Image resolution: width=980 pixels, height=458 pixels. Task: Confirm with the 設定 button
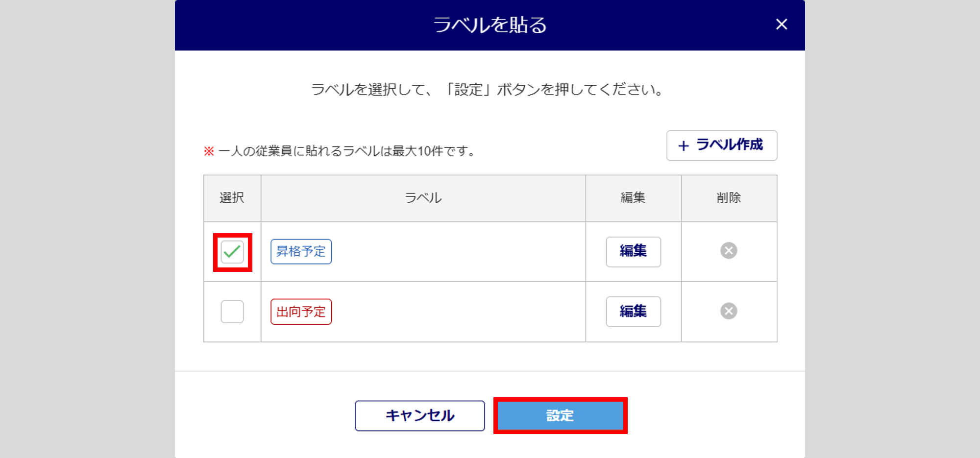coord(560,415)
